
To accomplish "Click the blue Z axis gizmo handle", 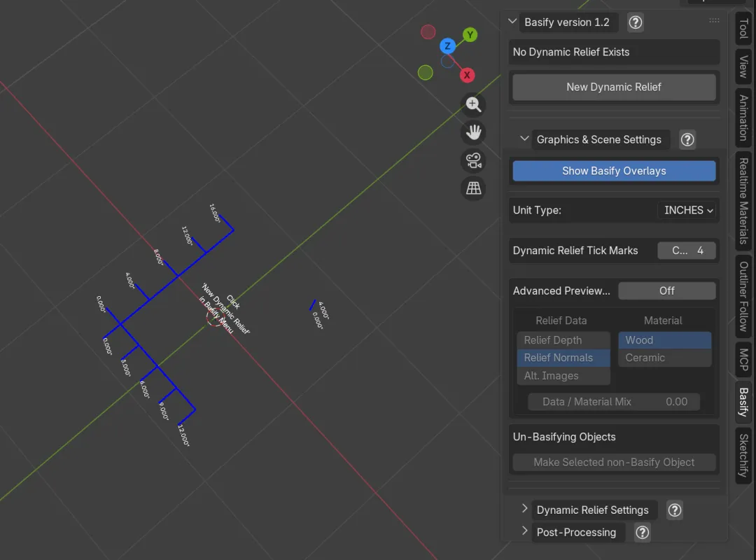I will click(447, 45).
